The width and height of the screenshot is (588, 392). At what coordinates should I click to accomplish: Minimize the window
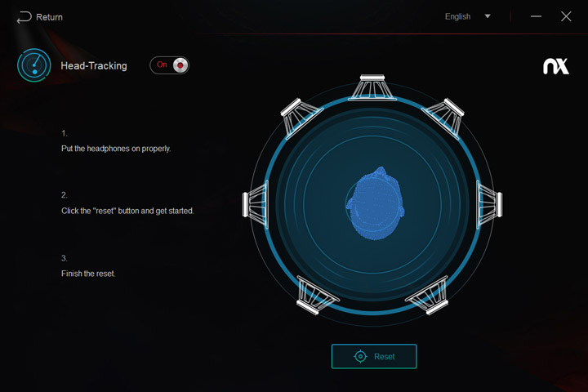[x=536, y=16]
